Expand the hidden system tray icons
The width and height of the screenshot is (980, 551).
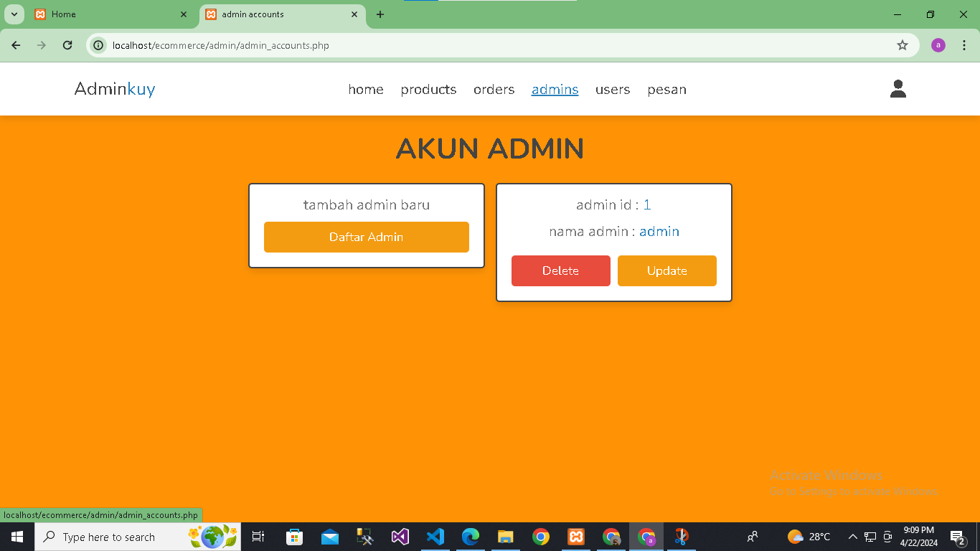pos(853,537)
